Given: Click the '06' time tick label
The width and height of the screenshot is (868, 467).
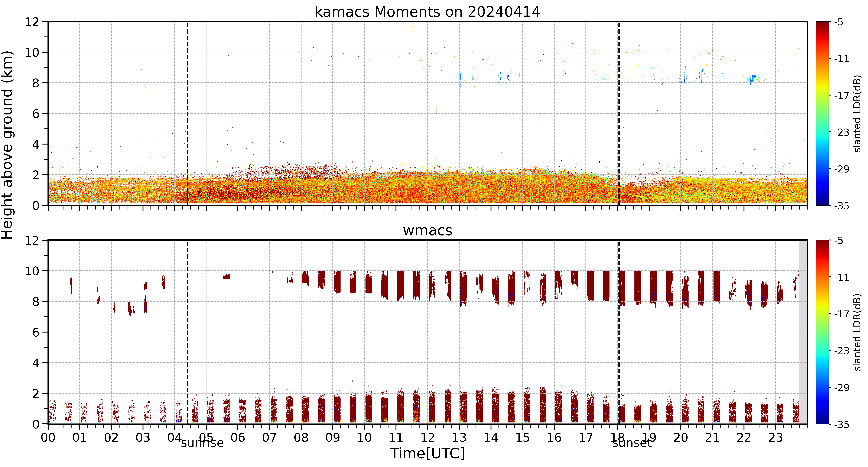Looking at the screenshot, I should 238,438.
